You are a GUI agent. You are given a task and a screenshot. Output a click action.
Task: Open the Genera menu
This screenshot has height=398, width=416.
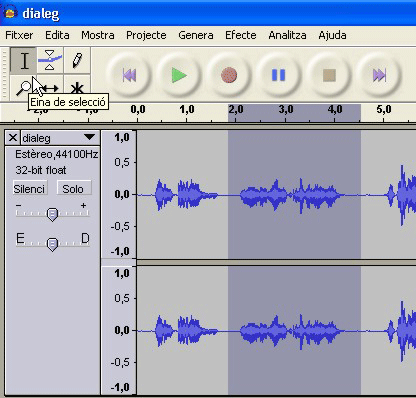click(196, 35)
